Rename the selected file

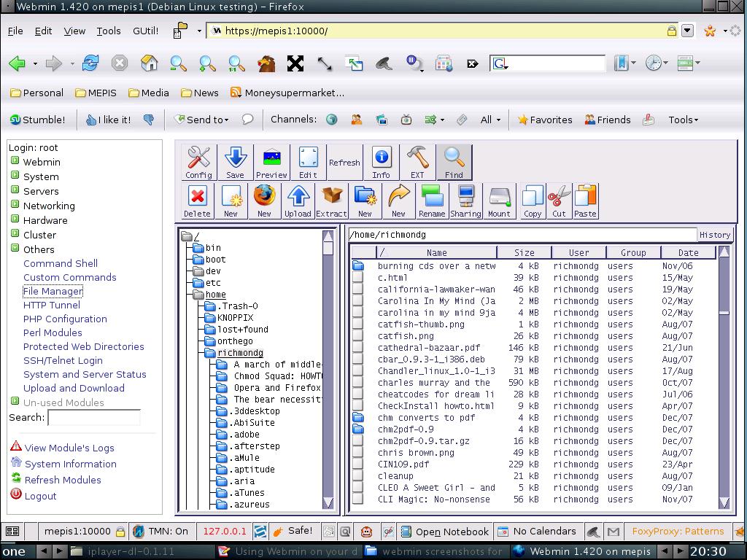(x=432, y=201)
